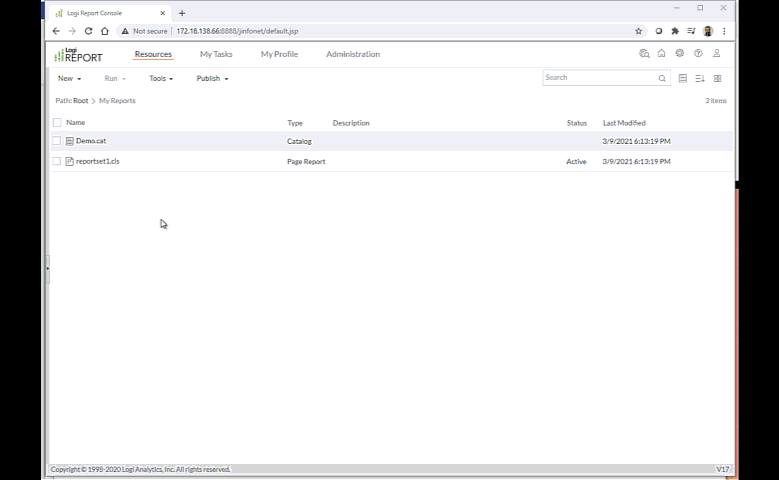
Task: Expand the Publish dropdown menu
Action: (212, 78)
